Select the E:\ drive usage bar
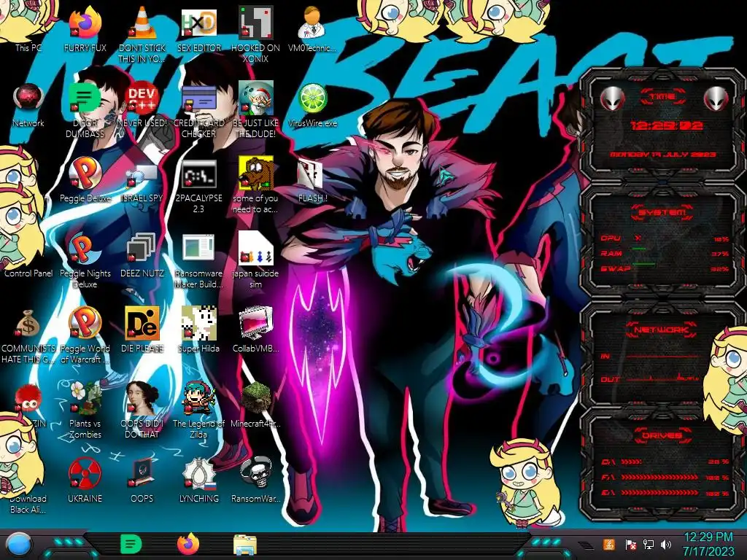This screenshot has width=747, height=560. point(665,493)
